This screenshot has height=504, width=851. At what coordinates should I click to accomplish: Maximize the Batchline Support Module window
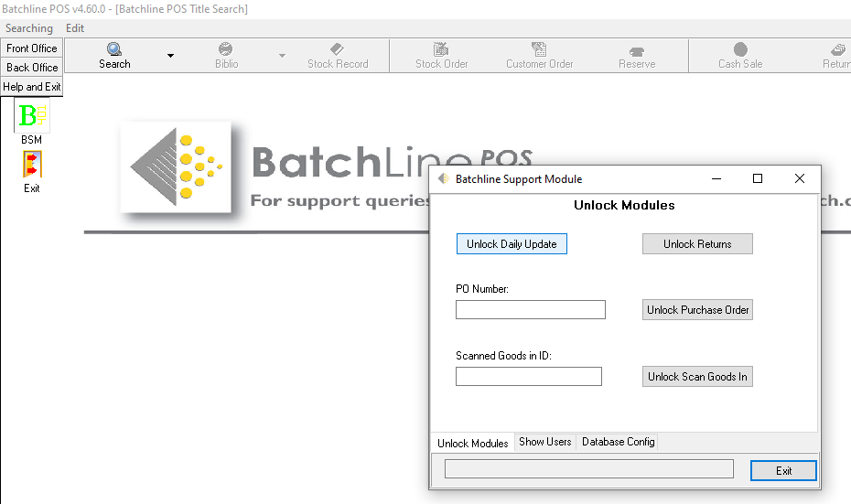tap(758, 178)
